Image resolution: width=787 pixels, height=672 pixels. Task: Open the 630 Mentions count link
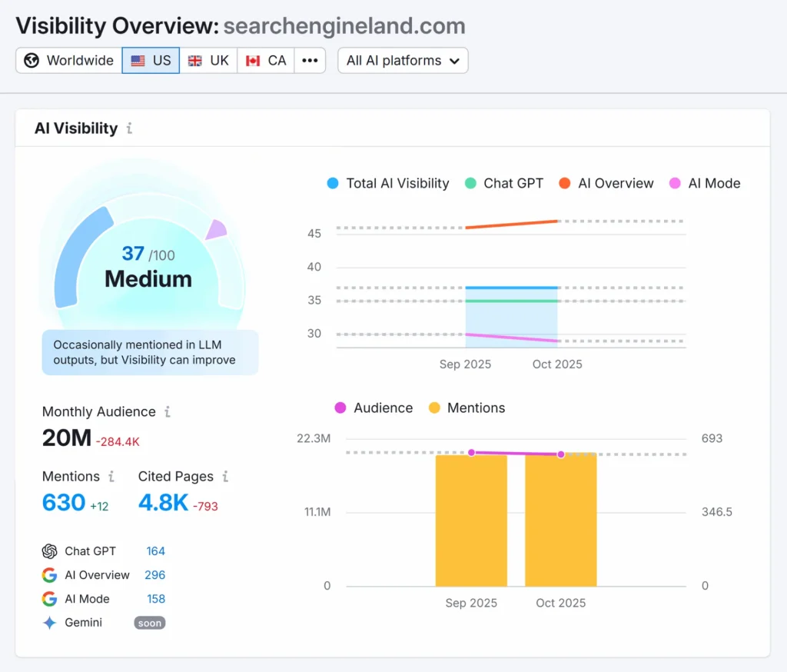tap(64, 503)
